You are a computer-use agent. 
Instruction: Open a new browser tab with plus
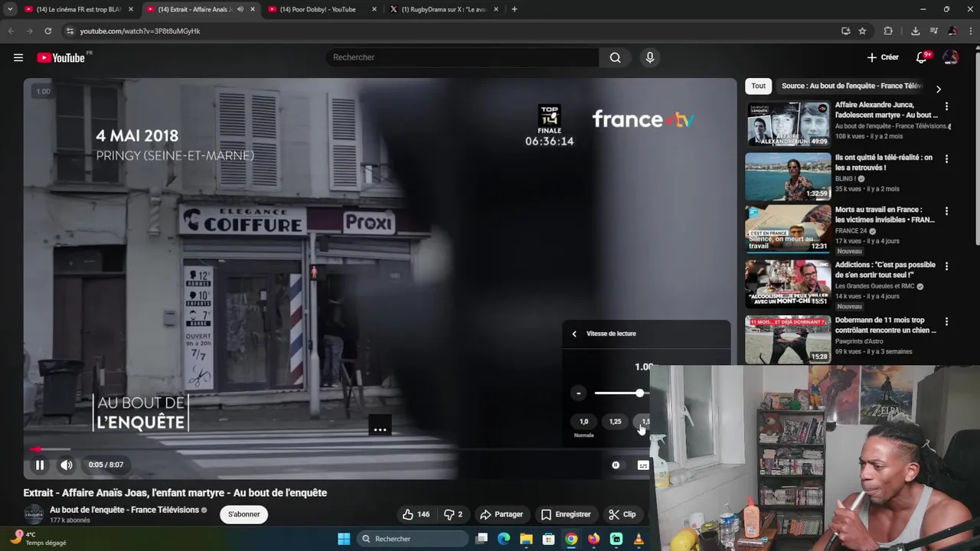pos(514,9)
